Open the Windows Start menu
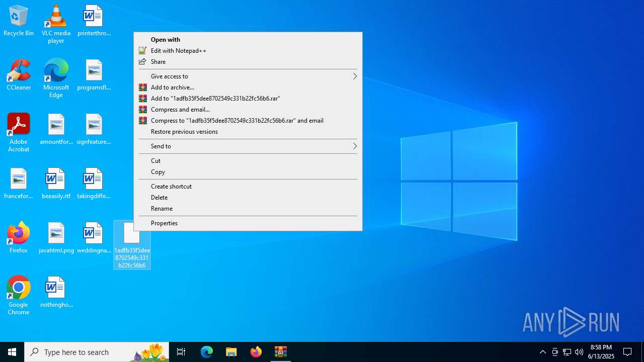 (x=12, y=352)
